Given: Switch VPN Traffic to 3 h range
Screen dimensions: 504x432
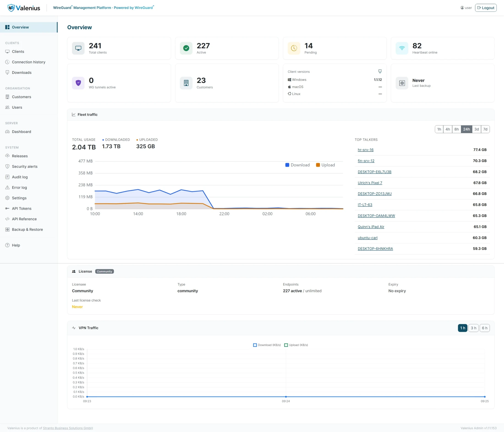Looking at the screenshot, I should click(473, 328).
